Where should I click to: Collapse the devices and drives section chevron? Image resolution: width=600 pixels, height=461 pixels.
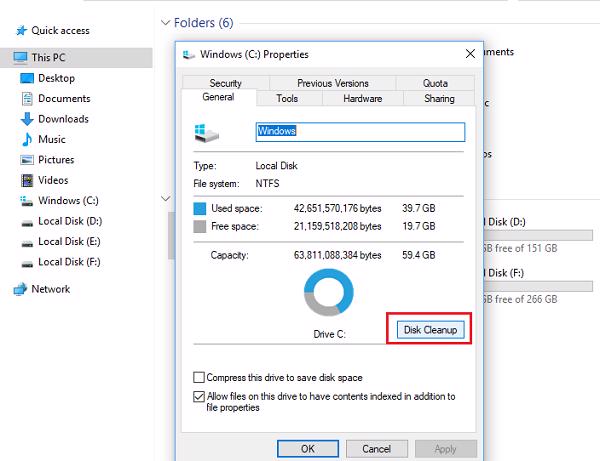point(165,199)
